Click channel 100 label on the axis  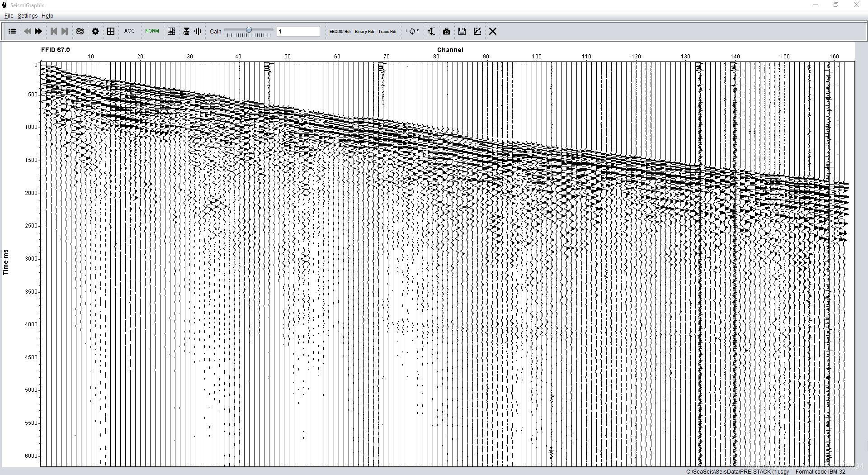537,57
